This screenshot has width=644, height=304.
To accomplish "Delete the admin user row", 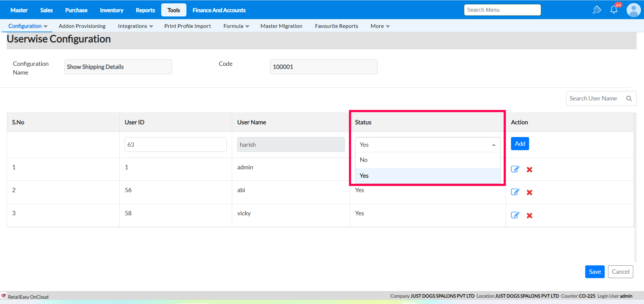I will tap(529, 170).
